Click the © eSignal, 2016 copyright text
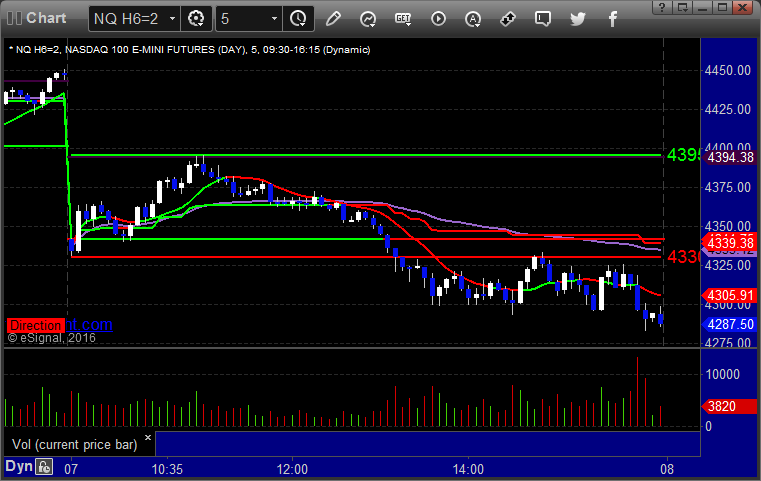 point(51,338)
